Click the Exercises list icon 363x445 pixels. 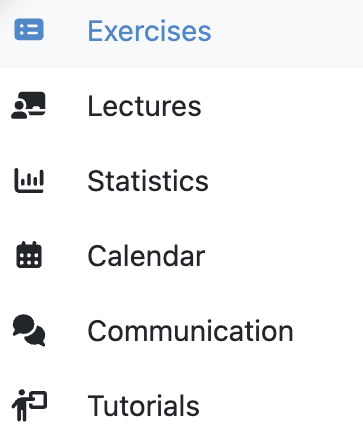point(29,29)
